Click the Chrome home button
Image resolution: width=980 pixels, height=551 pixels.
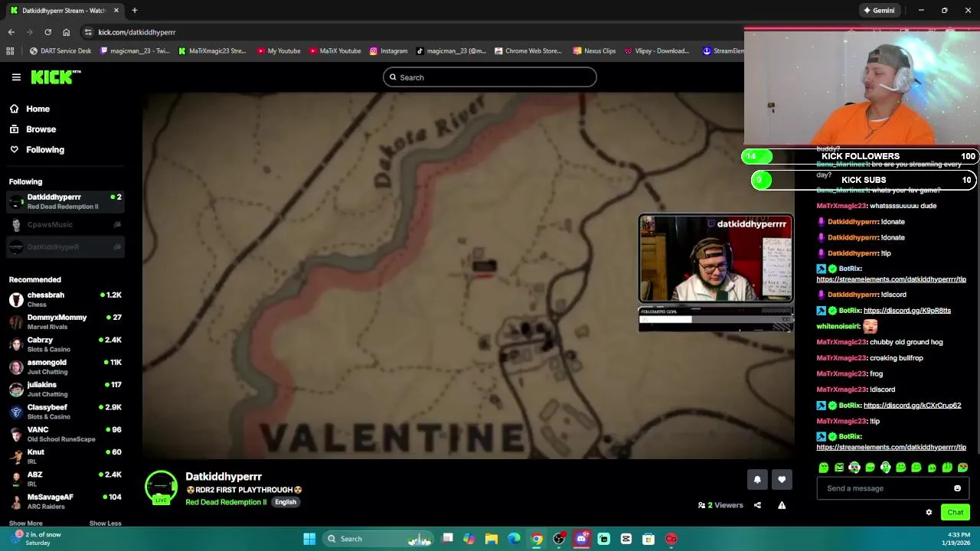click(66, 32)
